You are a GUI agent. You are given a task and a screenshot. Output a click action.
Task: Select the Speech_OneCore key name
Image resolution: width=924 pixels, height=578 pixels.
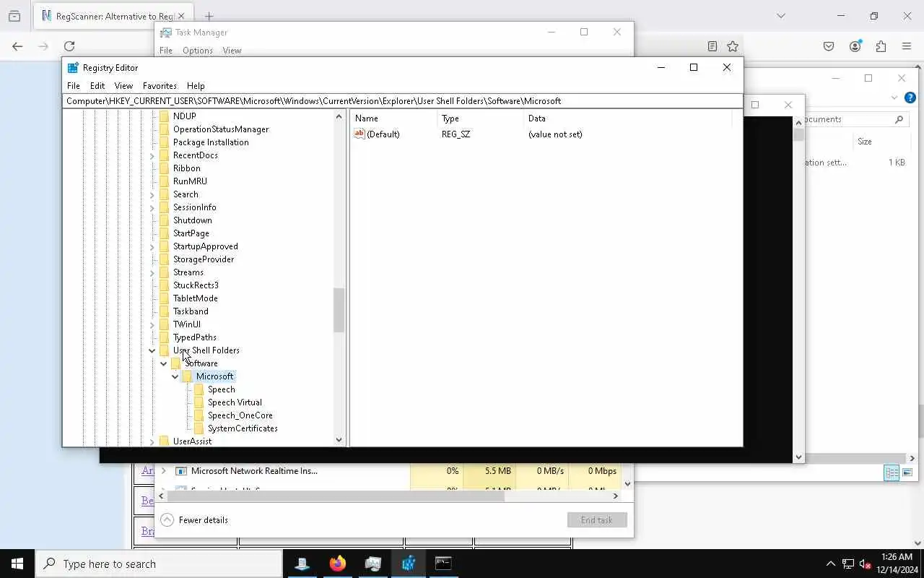(240, 415)
